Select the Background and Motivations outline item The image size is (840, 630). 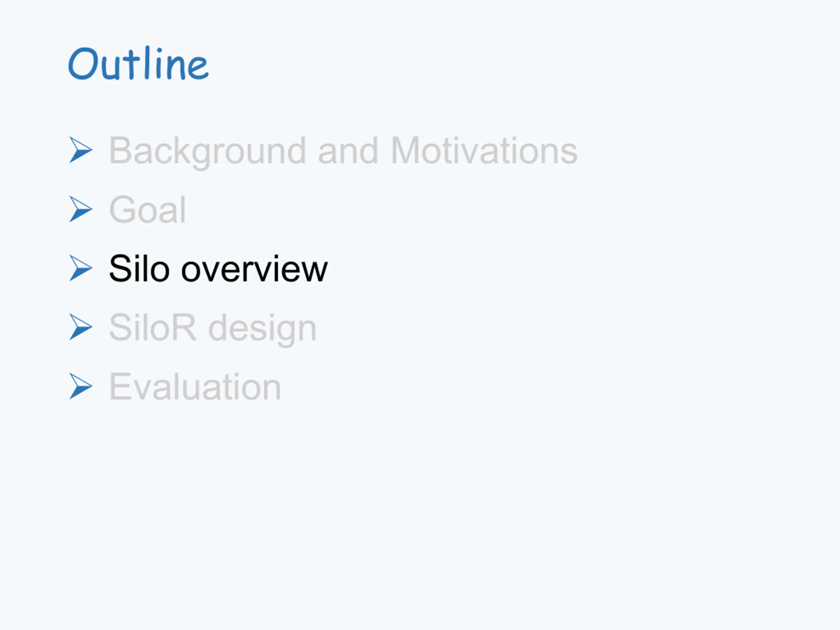coord(343,151)
